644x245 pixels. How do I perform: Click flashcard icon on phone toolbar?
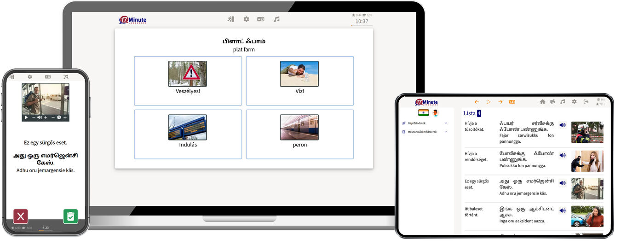click(x=48, y=77)
